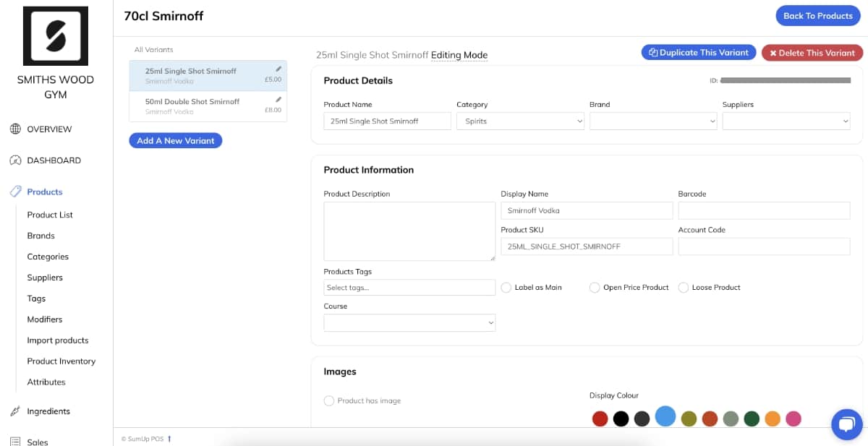The image size is (868, 446).
Task: Pick the dark green display colour
Action: point(752,419)
